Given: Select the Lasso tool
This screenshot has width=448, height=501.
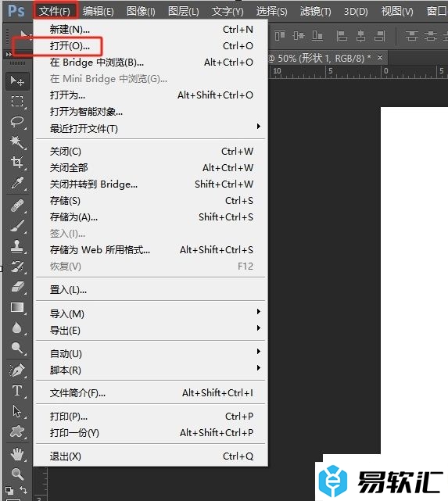Looking at the screenshot, I should point(17,122).
